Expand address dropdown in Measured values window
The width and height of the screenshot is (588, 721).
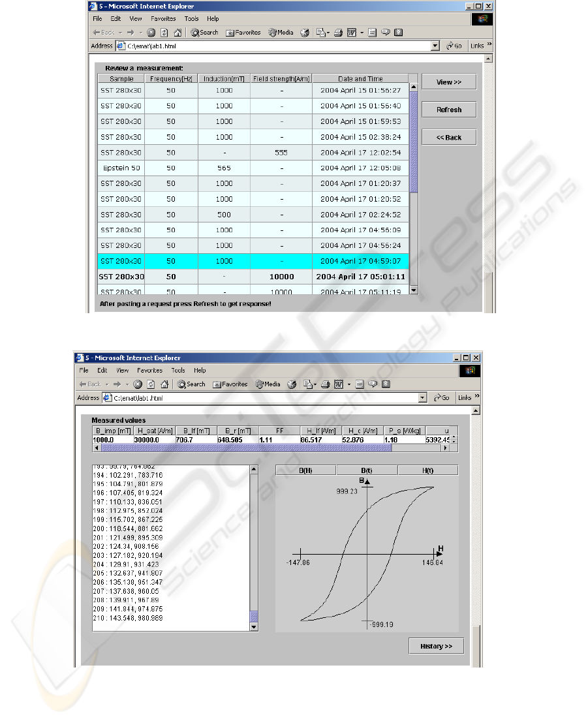pyautogui.click(x=423, y=398)
